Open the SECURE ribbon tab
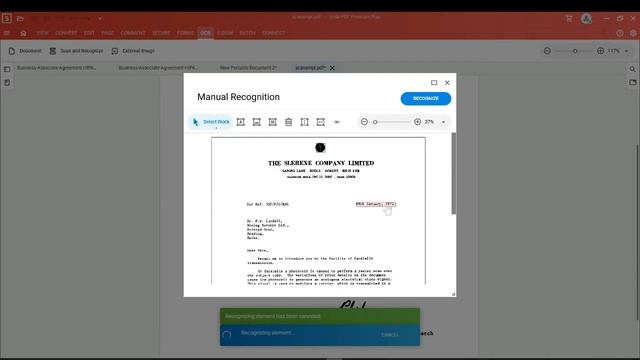Screen dimensions: 640x360 click(x=161, y=33)
